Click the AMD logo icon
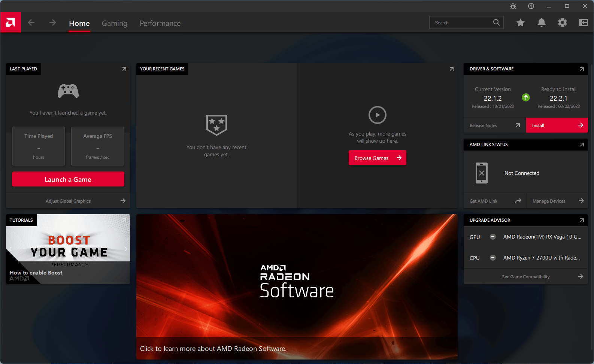Viewport: 594px width, 364px height. click(x=10, y=22)
